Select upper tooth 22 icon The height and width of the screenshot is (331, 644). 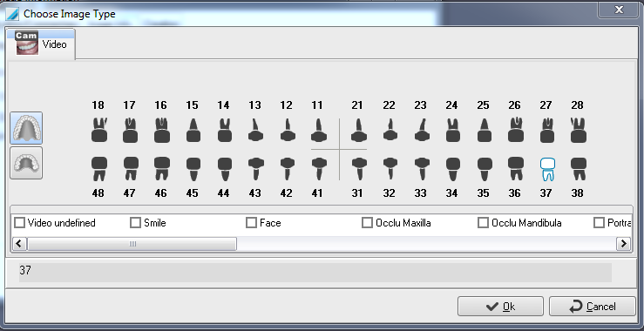click(x=390, y=130)
